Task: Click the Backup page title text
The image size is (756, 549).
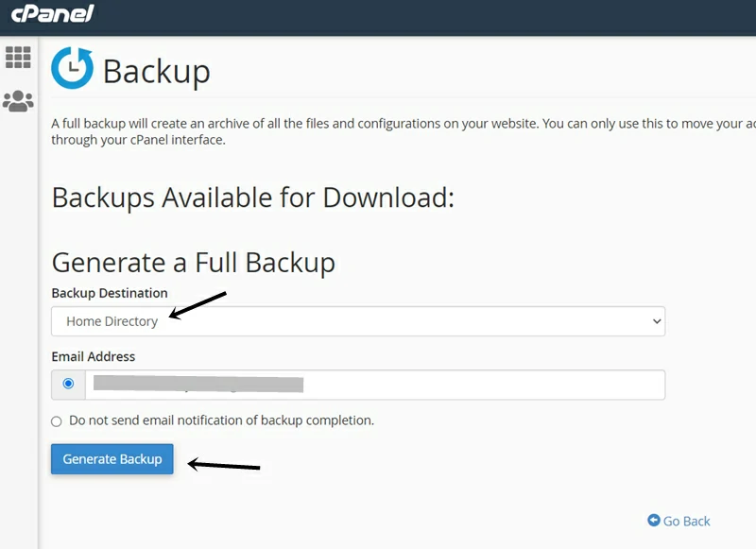Action: (x=157, y=71)
